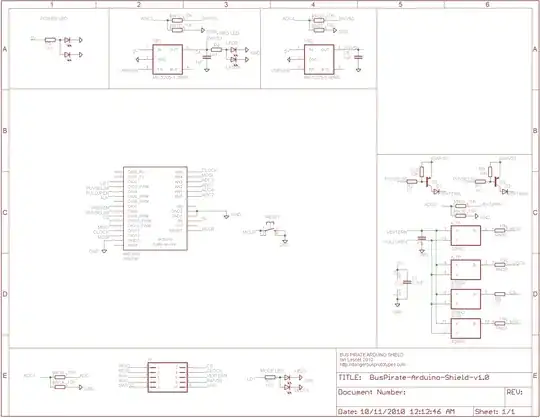Click the decoupling capacitor beside the power pins
The image size is (540, 418).
pos(407,282)
